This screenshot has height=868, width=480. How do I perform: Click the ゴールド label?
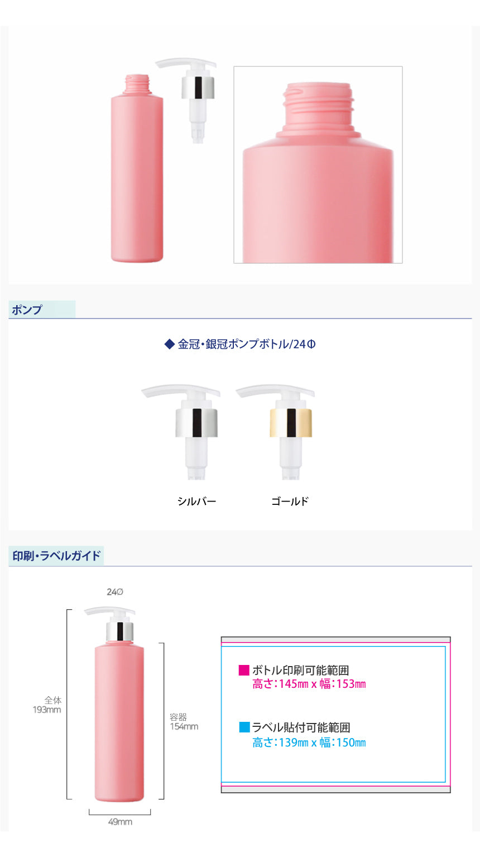[290, 501]
